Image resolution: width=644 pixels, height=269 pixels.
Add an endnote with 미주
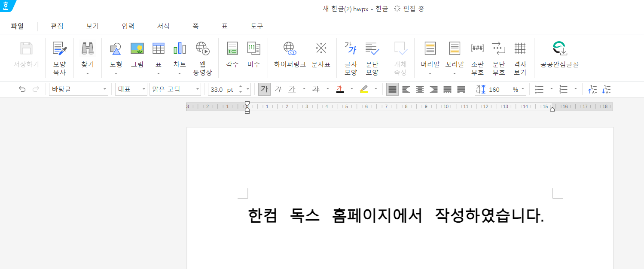(x=253, y=54)
